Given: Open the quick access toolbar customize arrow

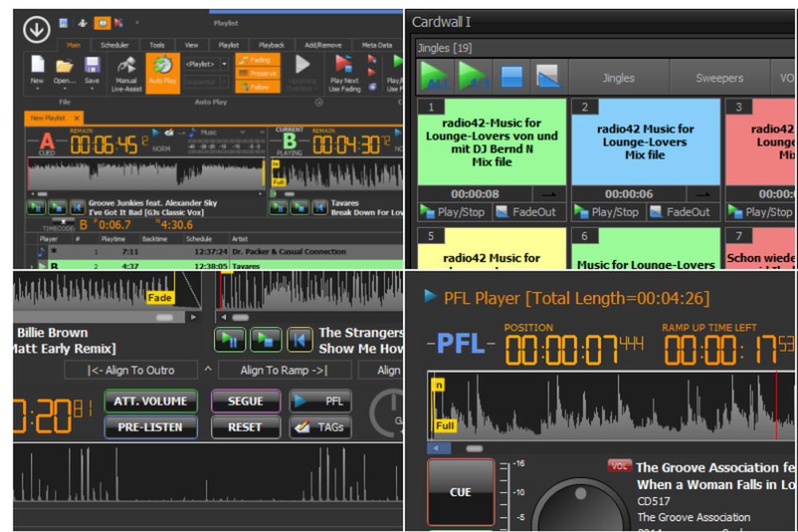Looking at the screenshot, I should point(137,23).
